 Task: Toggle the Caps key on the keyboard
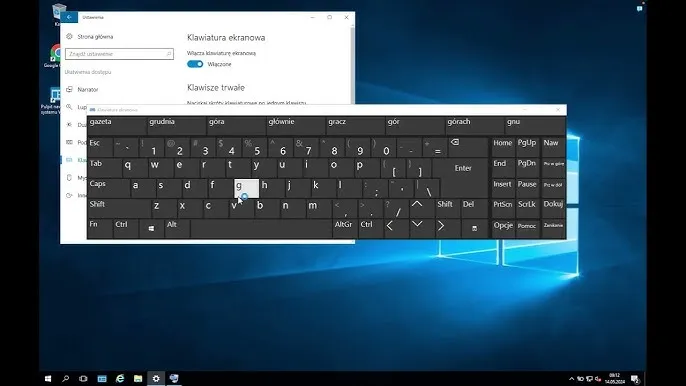108,189
